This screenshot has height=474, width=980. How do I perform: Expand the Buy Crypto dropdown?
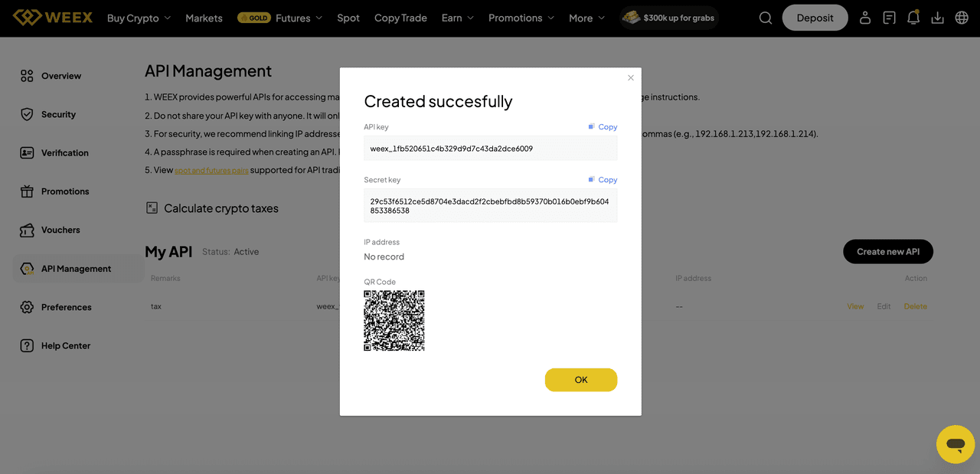139,18
